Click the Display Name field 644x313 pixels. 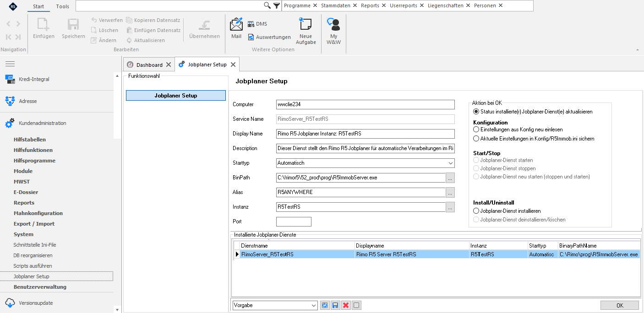366,134
